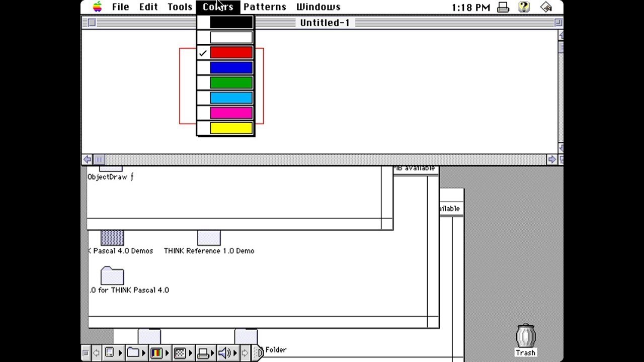Choose the white color swatch
The height and width of the screenshot is (362, 644).
tap(231, 38)
